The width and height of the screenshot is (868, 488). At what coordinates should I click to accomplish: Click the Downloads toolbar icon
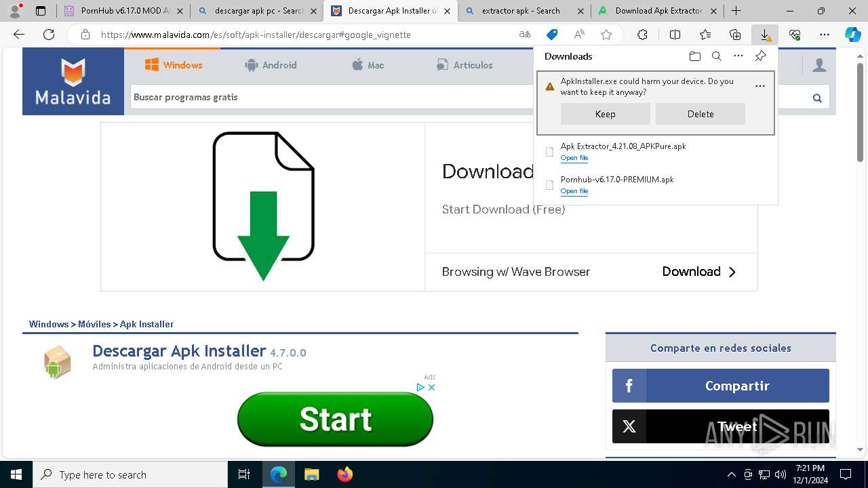pyautogui.click(x=765, y=35)
